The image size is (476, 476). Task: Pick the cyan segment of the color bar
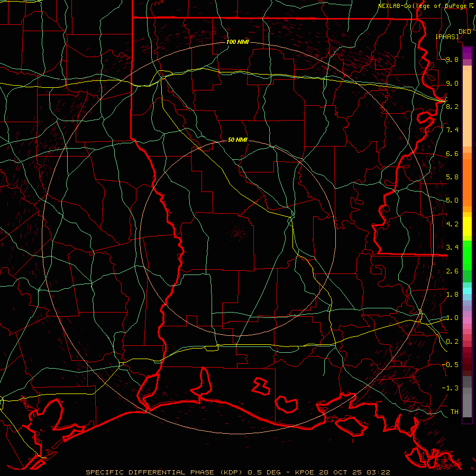(x=467, y=290)
